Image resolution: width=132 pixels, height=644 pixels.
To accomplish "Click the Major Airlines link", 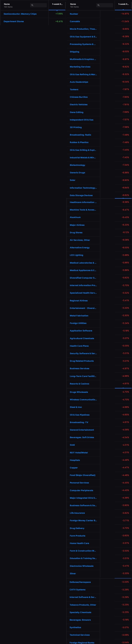I will tap(77, 225).
